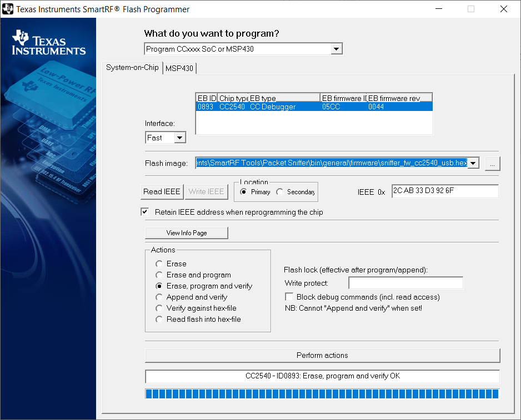
Task: Click the blue progress bar
Action: (322, 394)
